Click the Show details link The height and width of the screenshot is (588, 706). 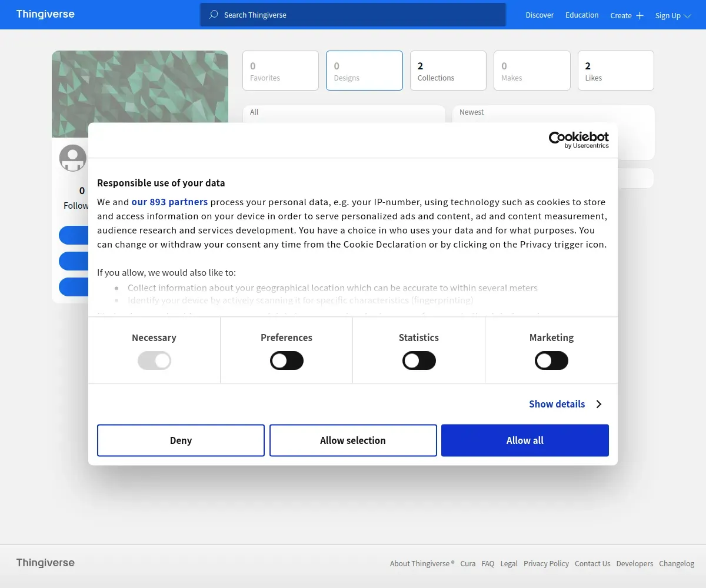tap(557, 404)
